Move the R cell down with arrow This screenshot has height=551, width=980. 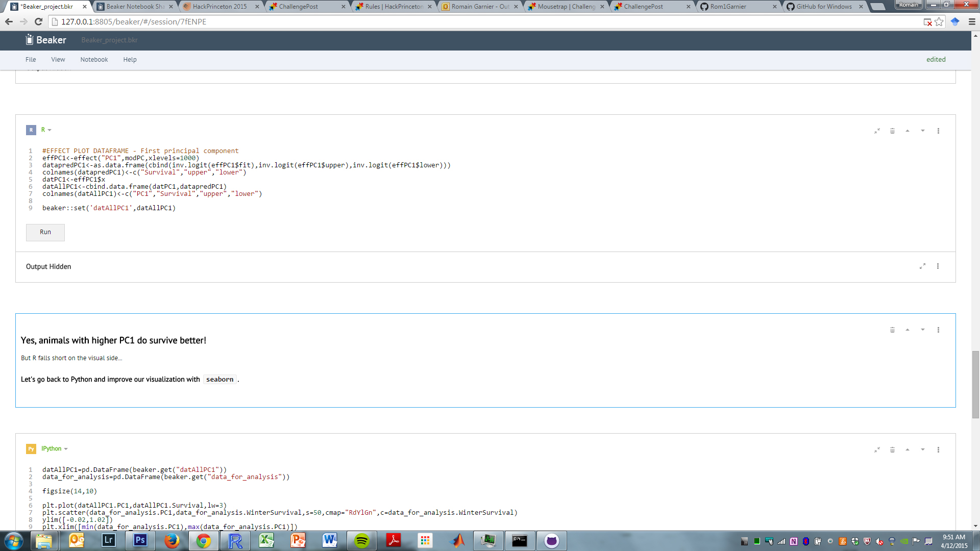(x=923, y=131)
